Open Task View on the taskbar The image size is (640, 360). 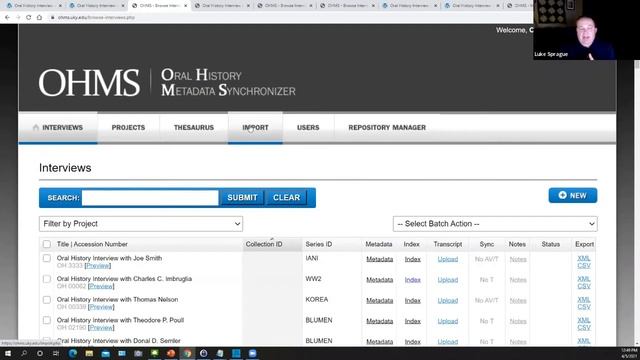point(56,353)
